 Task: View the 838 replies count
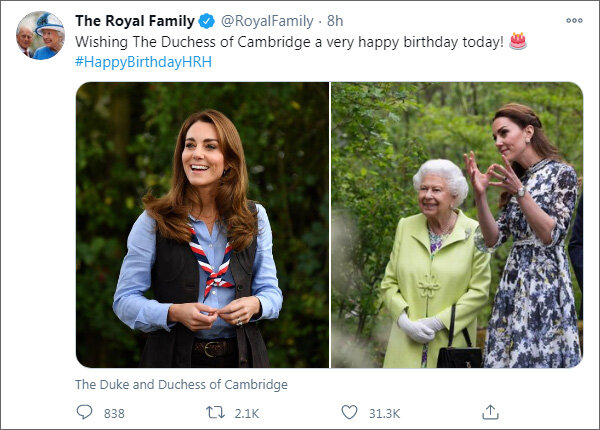114,414
